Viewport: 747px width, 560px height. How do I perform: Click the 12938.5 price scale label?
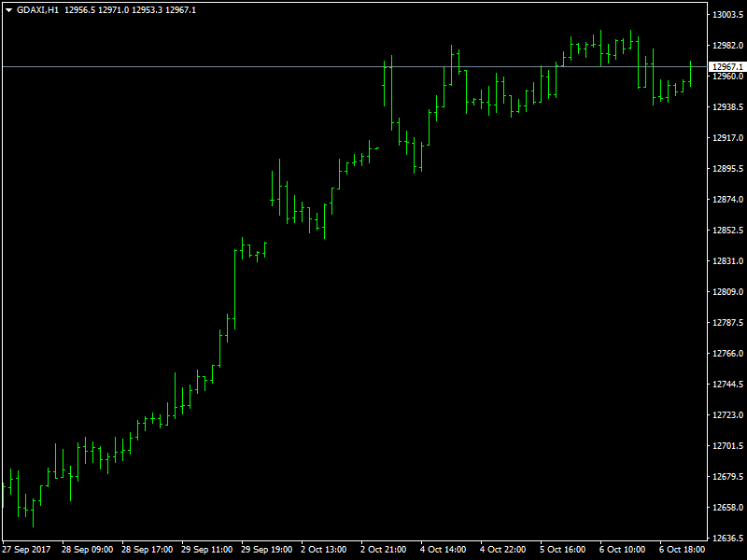(x=727, y=107)
